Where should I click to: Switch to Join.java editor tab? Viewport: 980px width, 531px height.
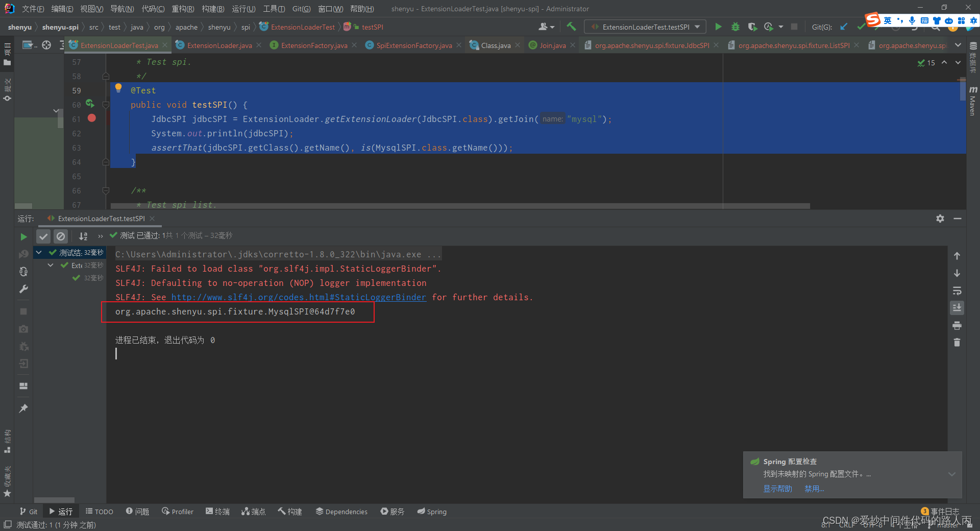[553, 45]
